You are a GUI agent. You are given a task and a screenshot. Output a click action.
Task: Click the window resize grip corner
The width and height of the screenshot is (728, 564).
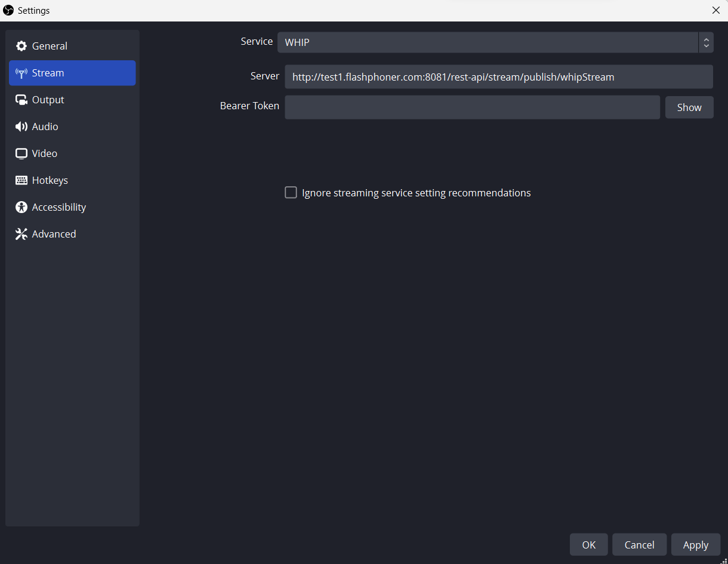click(x=724, y=560)
